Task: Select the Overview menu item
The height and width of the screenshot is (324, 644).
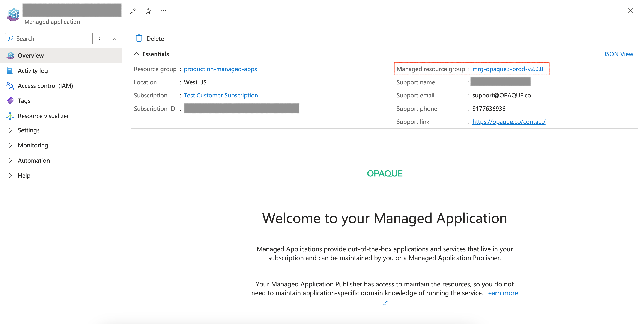Action: pyautogui.click(x=30, y=55)
